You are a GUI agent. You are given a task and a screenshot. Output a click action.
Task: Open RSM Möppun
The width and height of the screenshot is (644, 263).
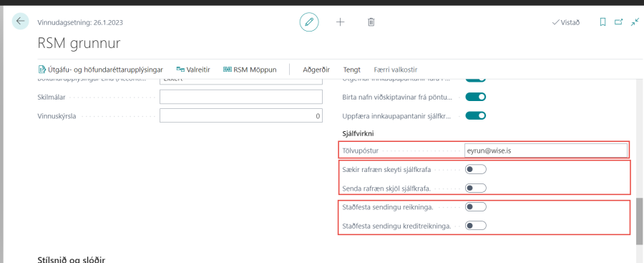coord(250,70)
